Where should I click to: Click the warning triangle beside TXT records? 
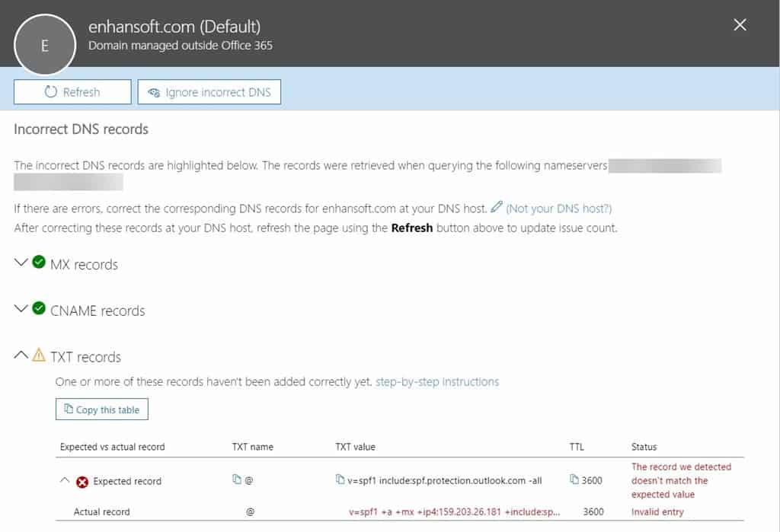click(x=37, y=355)
